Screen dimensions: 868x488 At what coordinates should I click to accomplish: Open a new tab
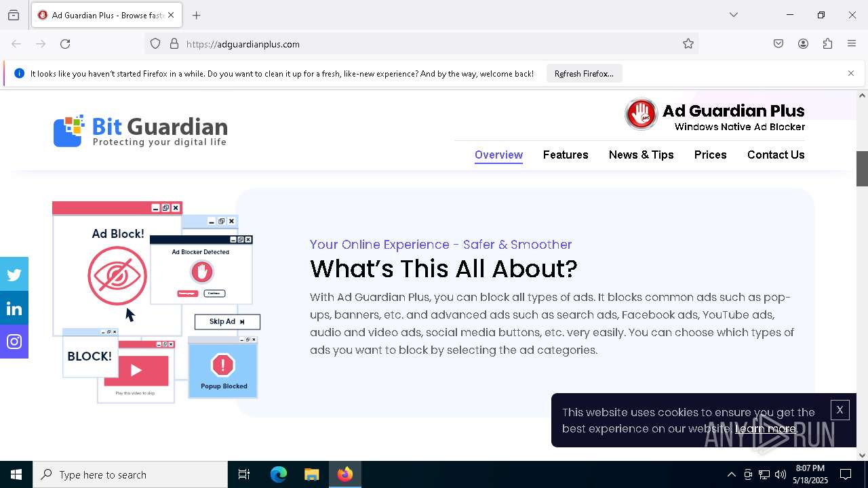(x=197, y=15)
